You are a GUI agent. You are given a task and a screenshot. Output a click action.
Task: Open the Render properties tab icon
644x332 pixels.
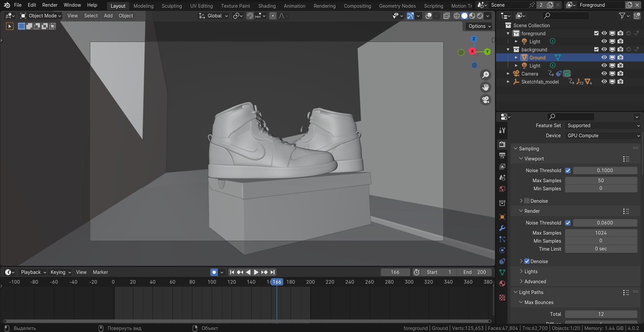coord(502,144)
